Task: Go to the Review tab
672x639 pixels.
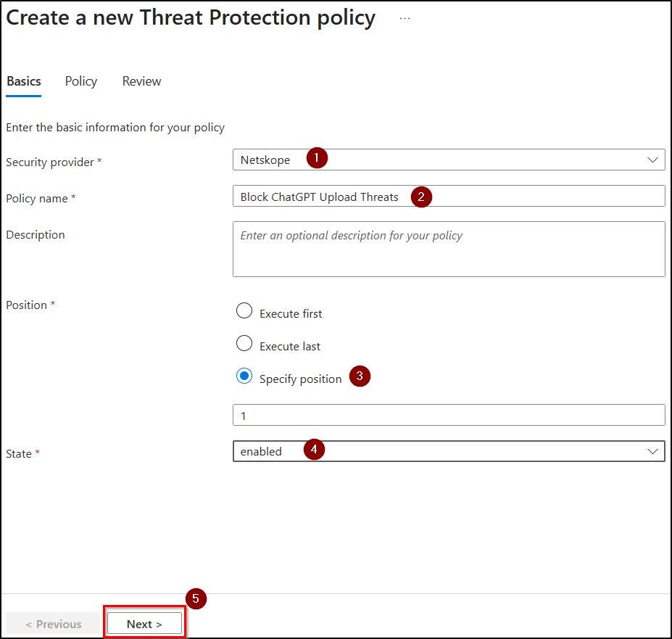Action: [x=141, y=81]
